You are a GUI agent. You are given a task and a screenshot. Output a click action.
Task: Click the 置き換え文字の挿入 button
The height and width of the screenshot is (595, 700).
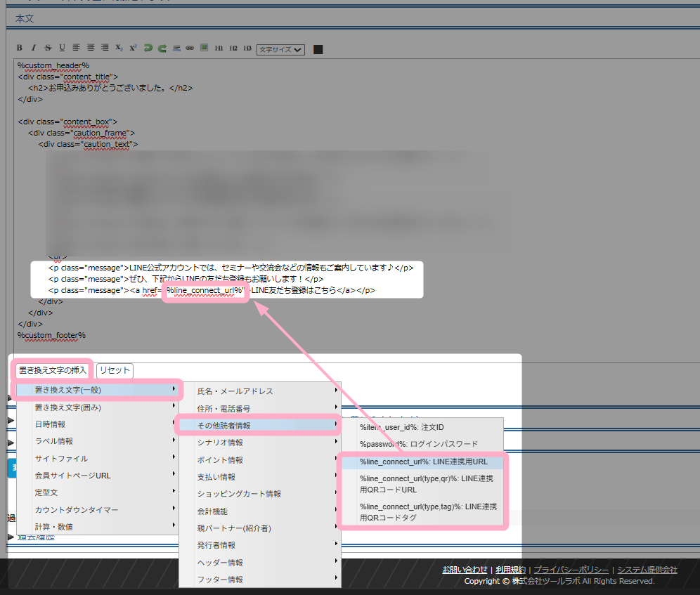tap(53, 370)
